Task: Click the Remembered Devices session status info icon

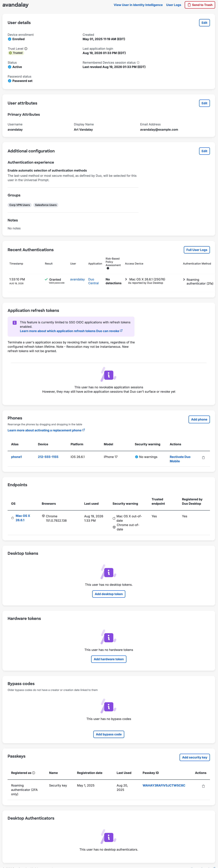Action: tap(138, 63)
